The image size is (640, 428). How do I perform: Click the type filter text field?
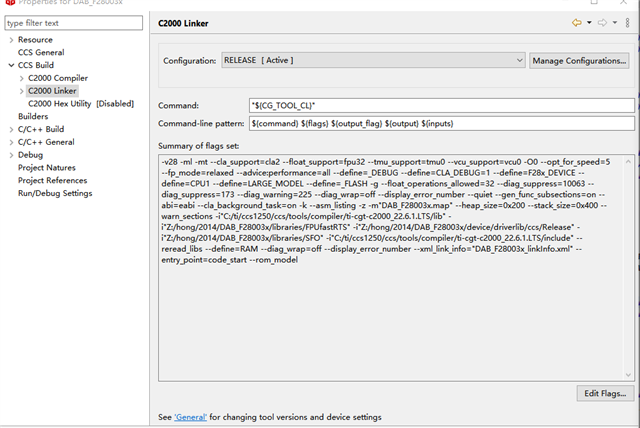pyautogui.click(x=70, y=22)
